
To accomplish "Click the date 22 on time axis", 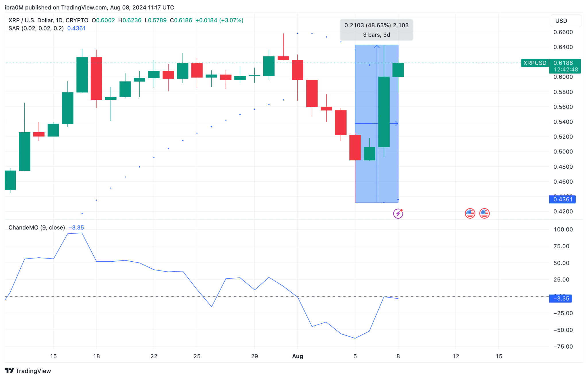I will 154,356.
